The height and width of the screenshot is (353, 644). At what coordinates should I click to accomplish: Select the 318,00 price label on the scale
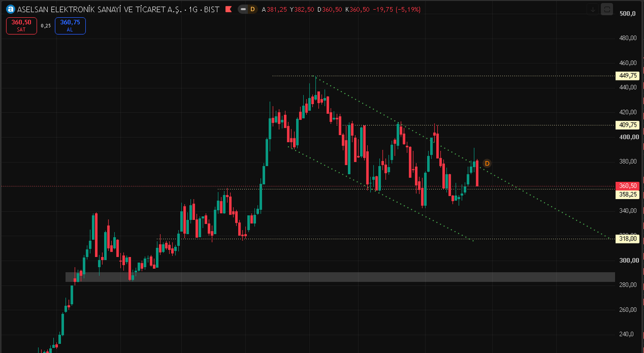click(627, 239)
